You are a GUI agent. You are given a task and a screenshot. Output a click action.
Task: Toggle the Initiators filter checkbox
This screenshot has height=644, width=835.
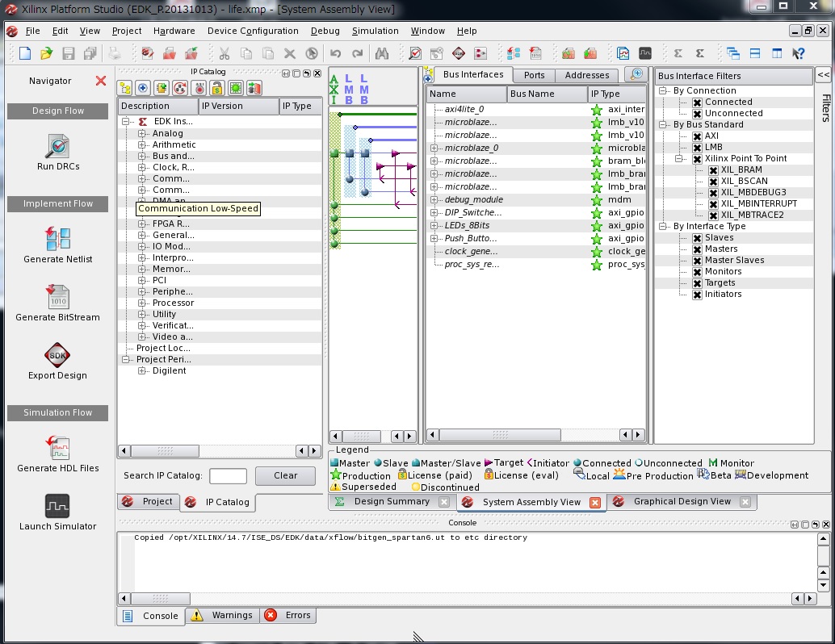tap(697, 295)
